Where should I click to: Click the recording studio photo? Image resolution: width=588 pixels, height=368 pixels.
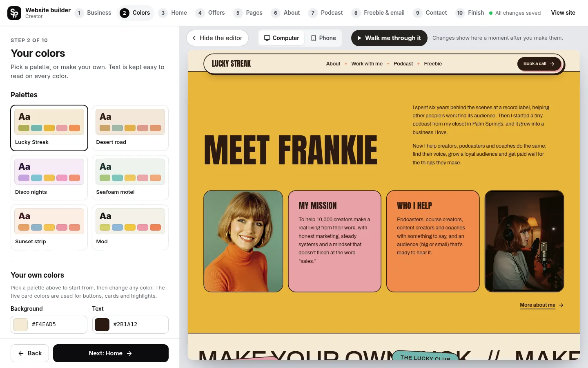click(x=524, y=241)
